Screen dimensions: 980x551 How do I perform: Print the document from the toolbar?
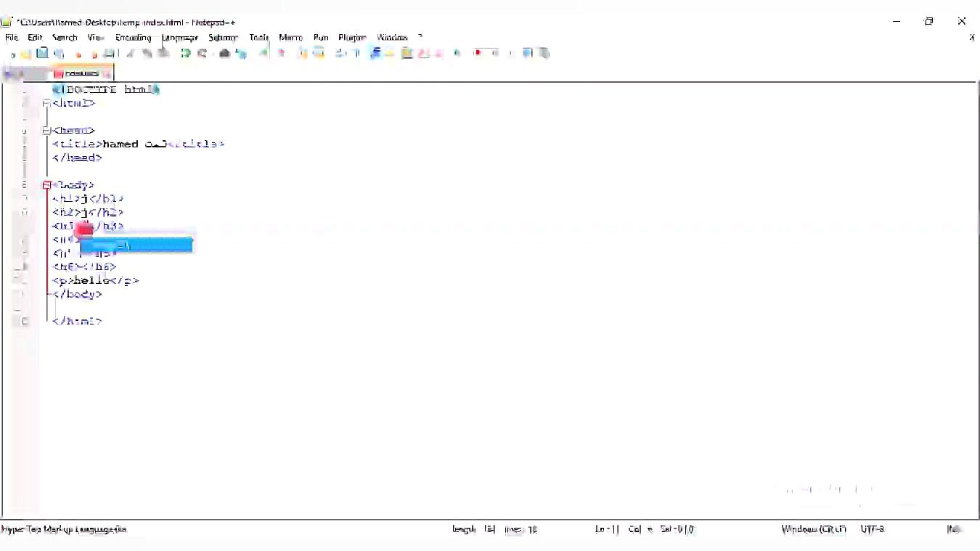pos(110,53)
